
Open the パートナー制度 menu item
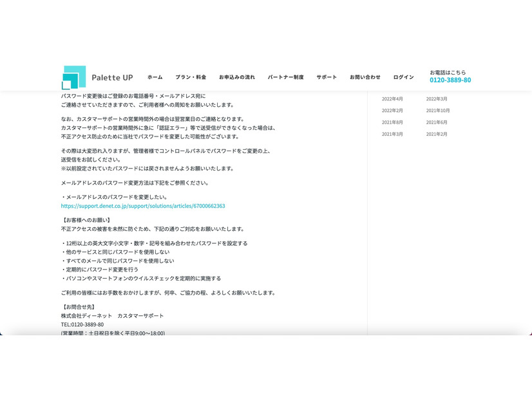point(286,77)
